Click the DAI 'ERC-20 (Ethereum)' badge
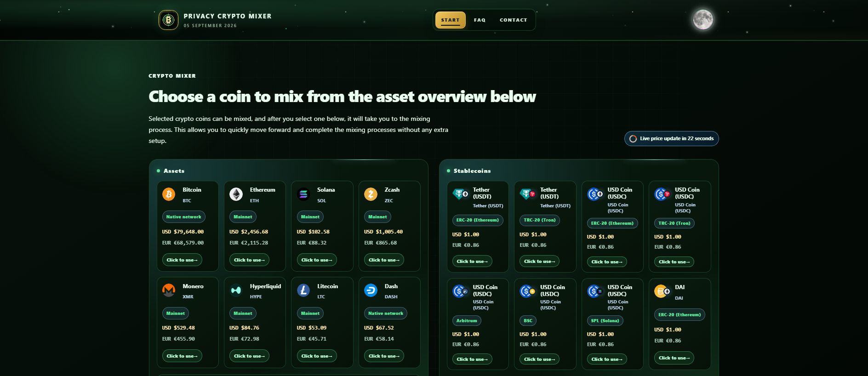Viewport: 868px width, 376px height. [680, 315]
